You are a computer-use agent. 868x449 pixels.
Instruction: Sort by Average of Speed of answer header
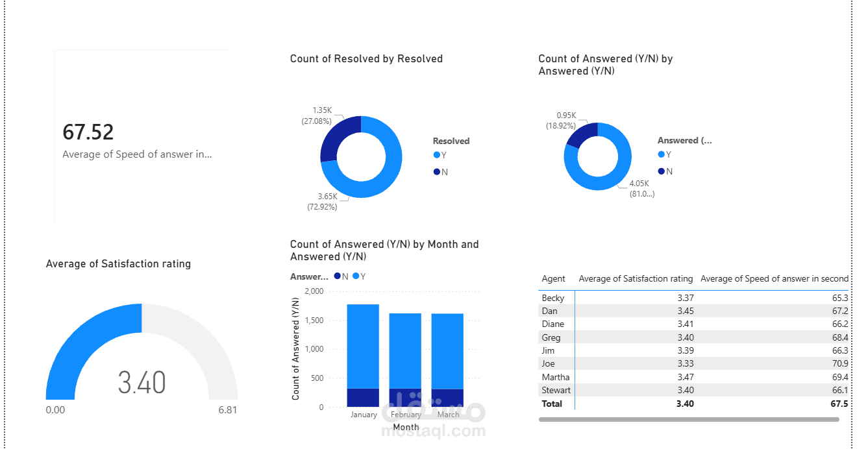(775, 278)
